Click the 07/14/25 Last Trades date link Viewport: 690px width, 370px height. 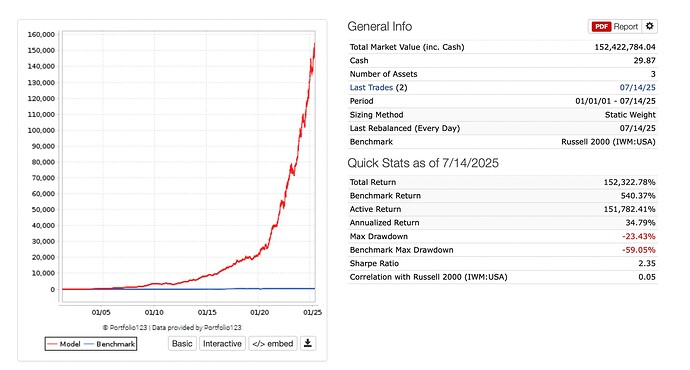coord(637,88)
